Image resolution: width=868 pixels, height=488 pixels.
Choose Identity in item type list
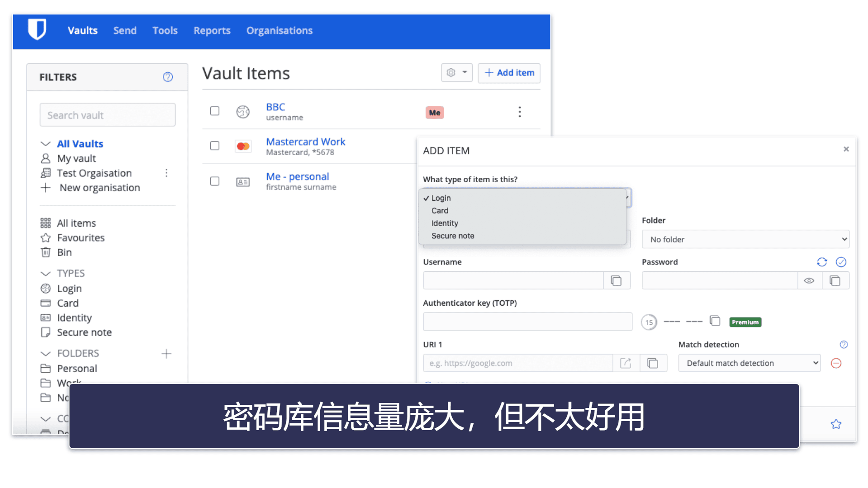click(445, 223)
